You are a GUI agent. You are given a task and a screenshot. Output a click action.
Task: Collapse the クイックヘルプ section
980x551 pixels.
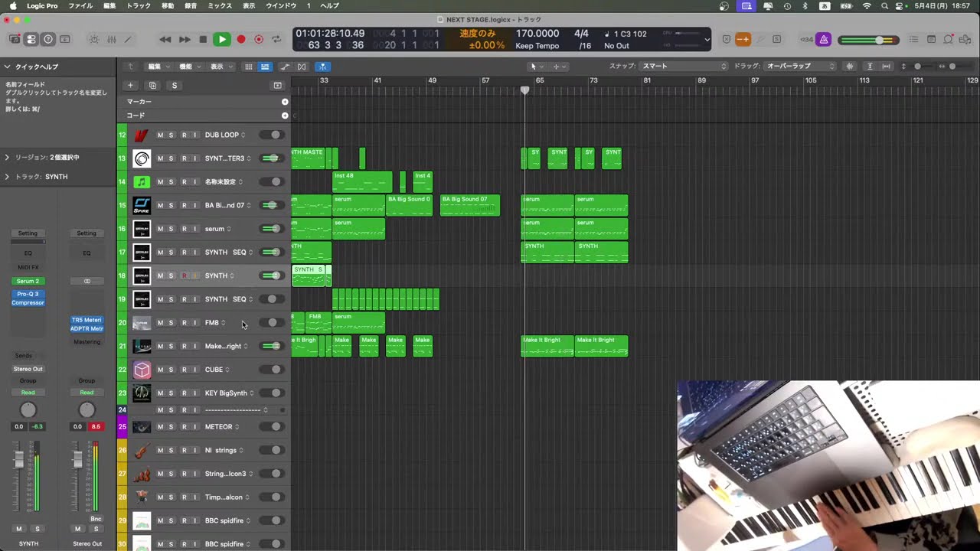click(x=7, y=67)
